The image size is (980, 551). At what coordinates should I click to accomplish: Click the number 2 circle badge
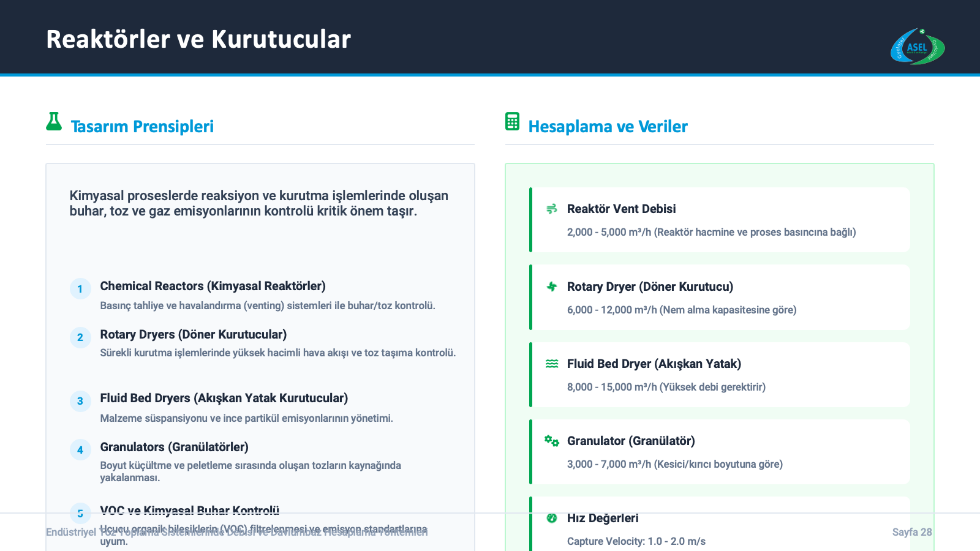tap(80, 337)
